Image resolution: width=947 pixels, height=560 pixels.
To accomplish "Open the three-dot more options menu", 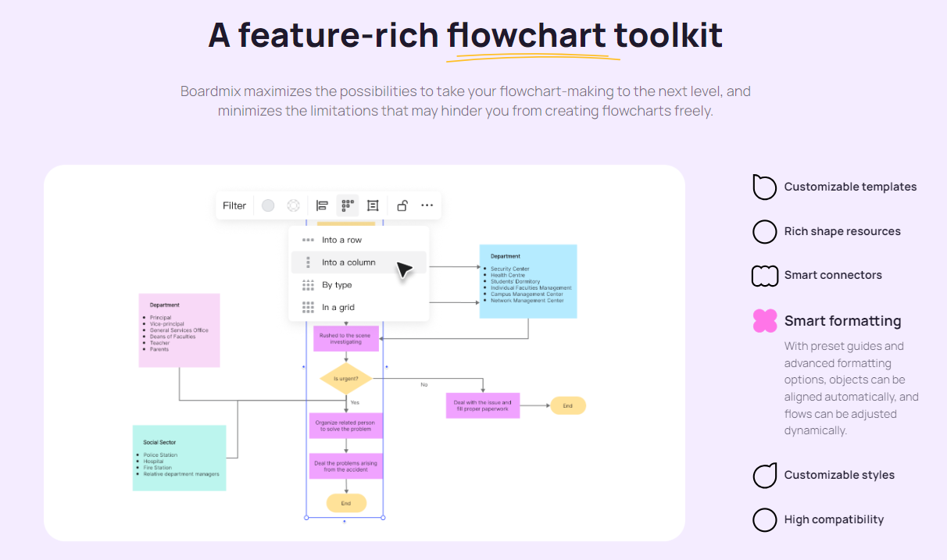I will pyautogui.click(x=427, y=205).
